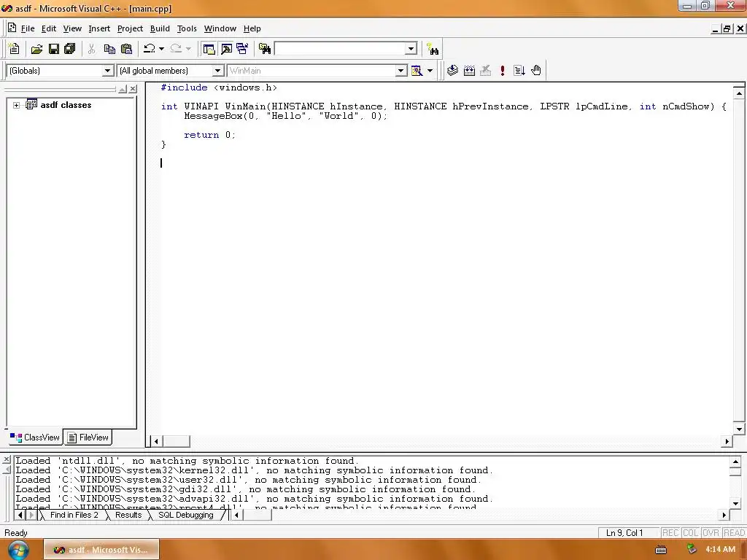The width and height of the screenshot is (747, 560).
Task: Click the Build icon in build toolbar
Action: point(469,71)
